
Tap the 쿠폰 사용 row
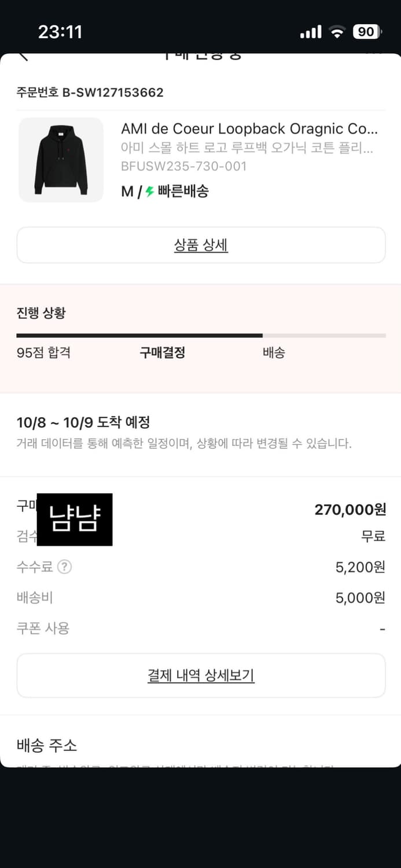tap(43, 628)
